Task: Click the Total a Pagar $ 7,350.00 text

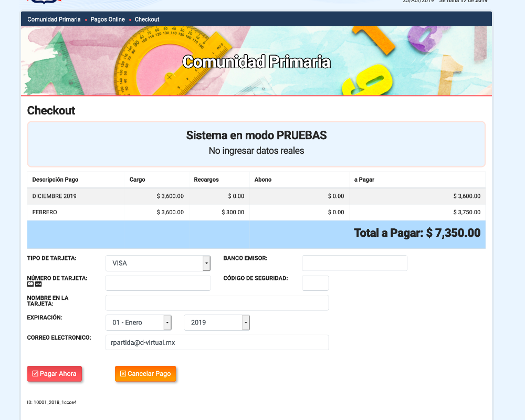Action: [417, 233]
